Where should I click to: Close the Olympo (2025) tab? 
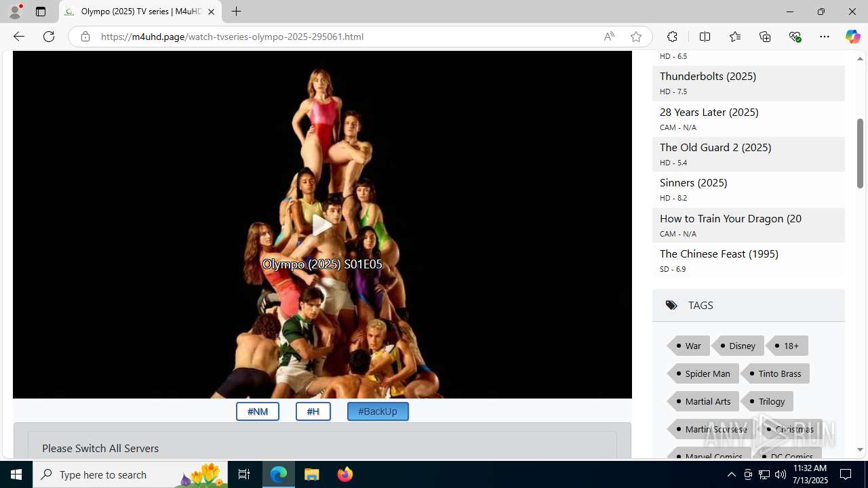click(211, 12)
